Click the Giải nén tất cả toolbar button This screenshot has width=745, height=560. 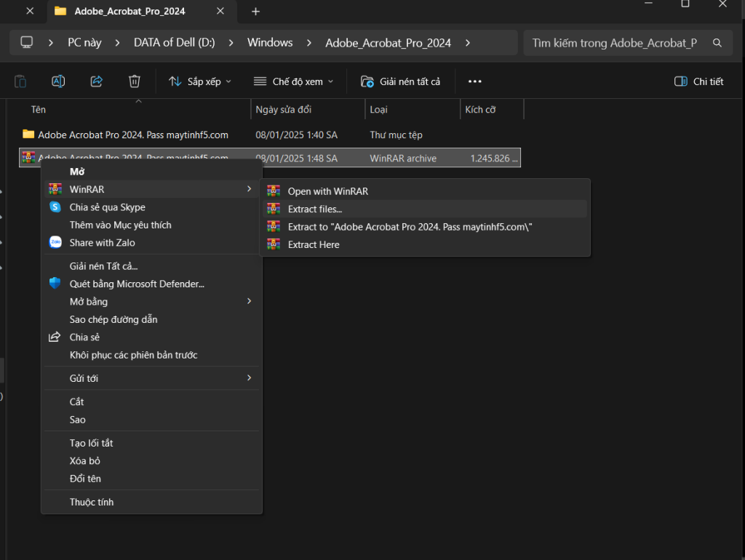coord(401,81)
